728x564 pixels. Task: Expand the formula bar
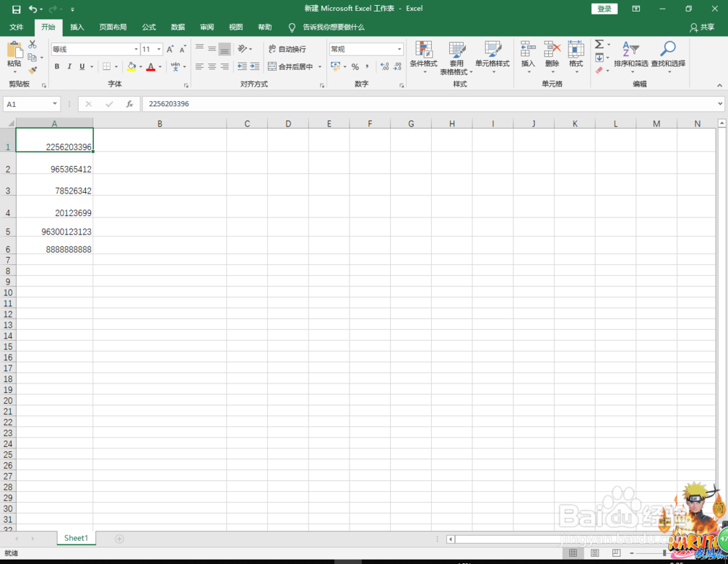[720, 104]
